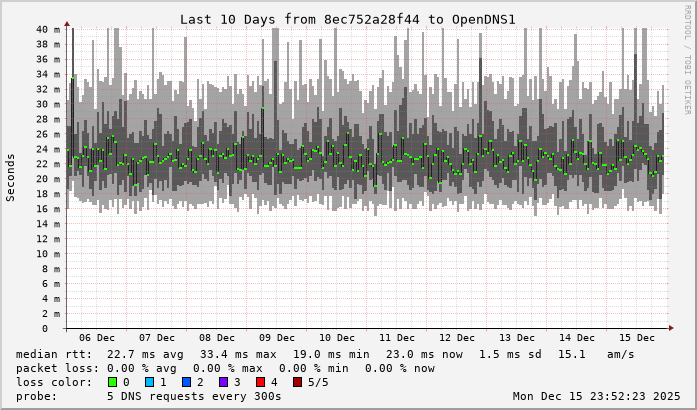Click the dark red 5/5 loss swatch
This screenshot has width=697, height=410.
[x=297, y=382]
